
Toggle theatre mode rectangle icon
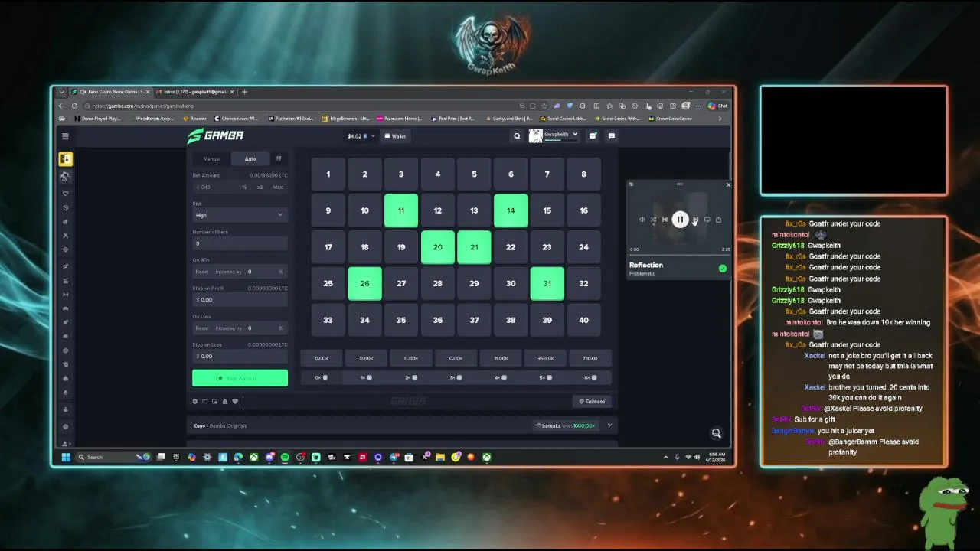click(x=204, y=401)
